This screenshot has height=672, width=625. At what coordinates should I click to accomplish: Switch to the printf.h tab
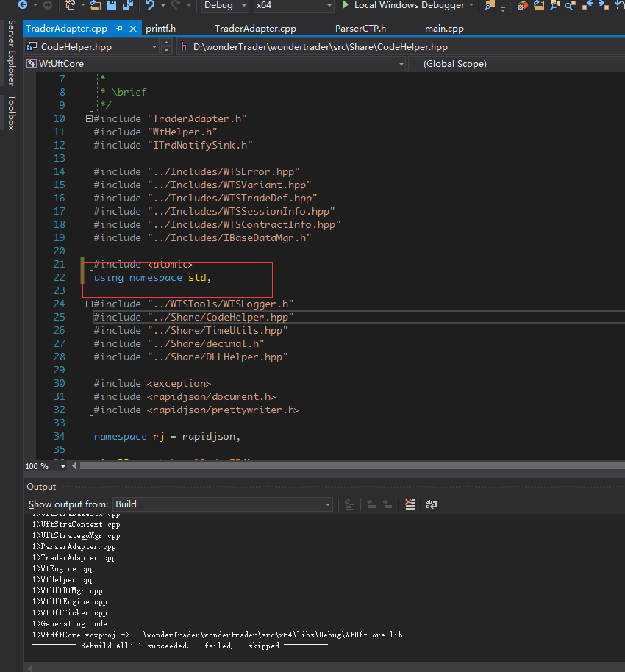tap(161, 29)
